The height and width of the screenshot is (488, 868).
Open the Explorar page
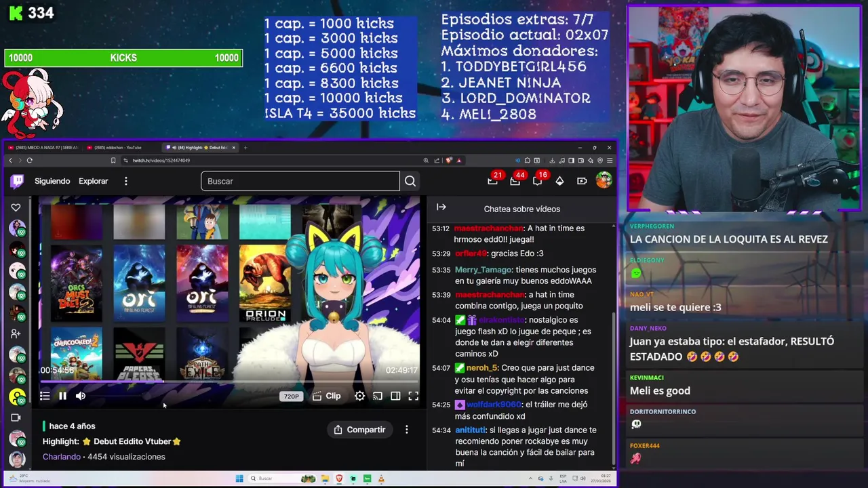[x=93, y=181]
